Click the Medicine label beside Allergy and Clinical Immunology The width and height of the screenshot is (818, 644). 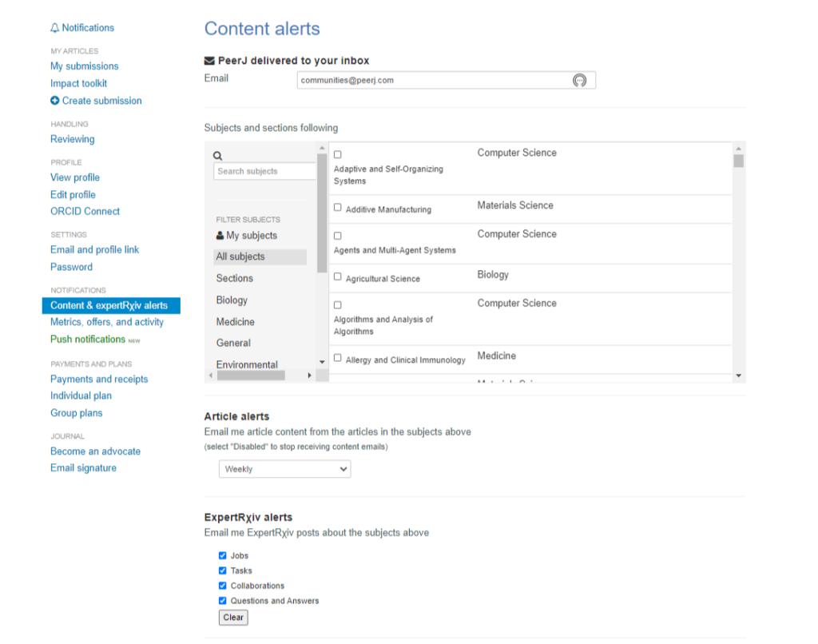coord(497,356)
